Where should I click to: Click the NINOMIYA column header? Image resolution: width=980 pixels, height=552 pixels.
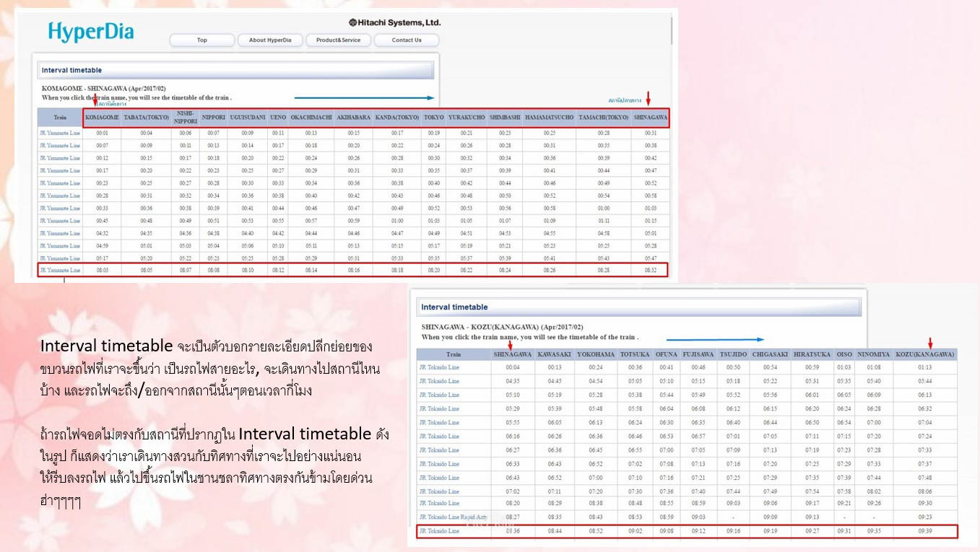pos(874,354)
